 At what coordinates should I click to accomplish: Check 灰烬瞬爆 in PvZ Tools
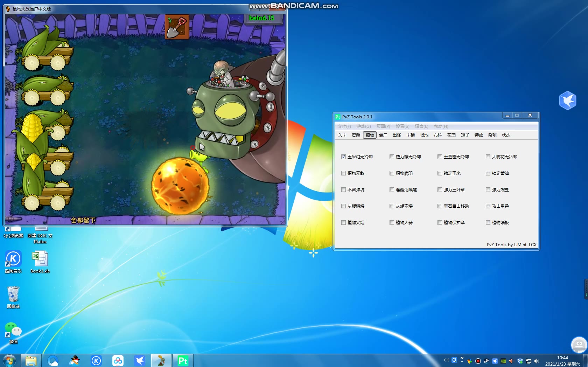tap(343, 206)
